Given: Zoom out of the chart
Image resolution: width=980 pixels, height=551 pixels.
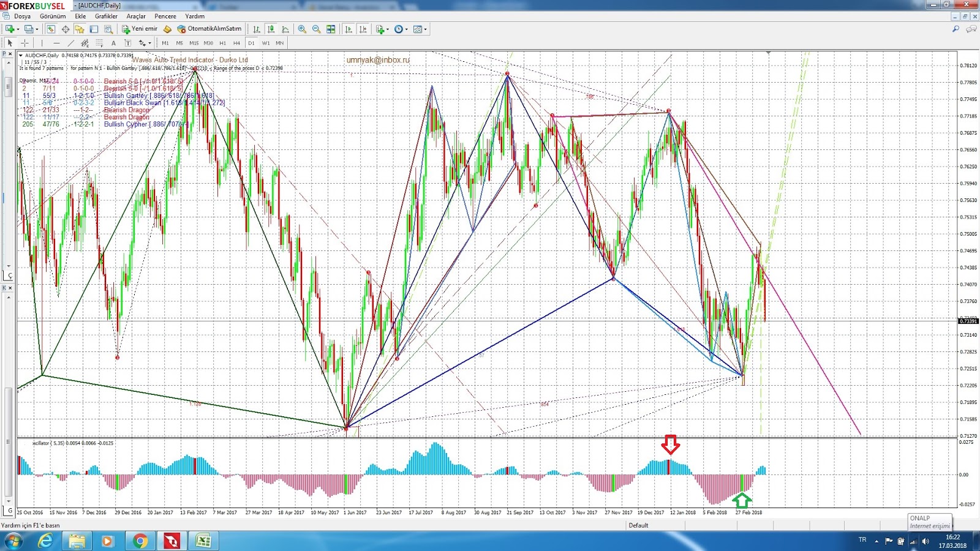Looking at the screenshot, I should tap(315, 29).
